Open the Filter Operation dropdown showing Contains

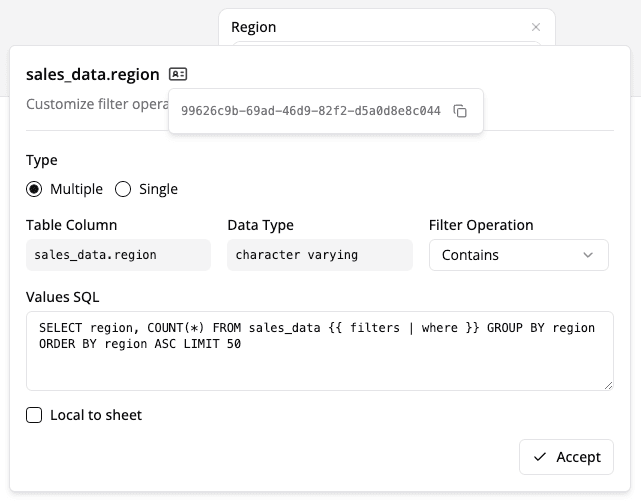(x=518, y=255)
